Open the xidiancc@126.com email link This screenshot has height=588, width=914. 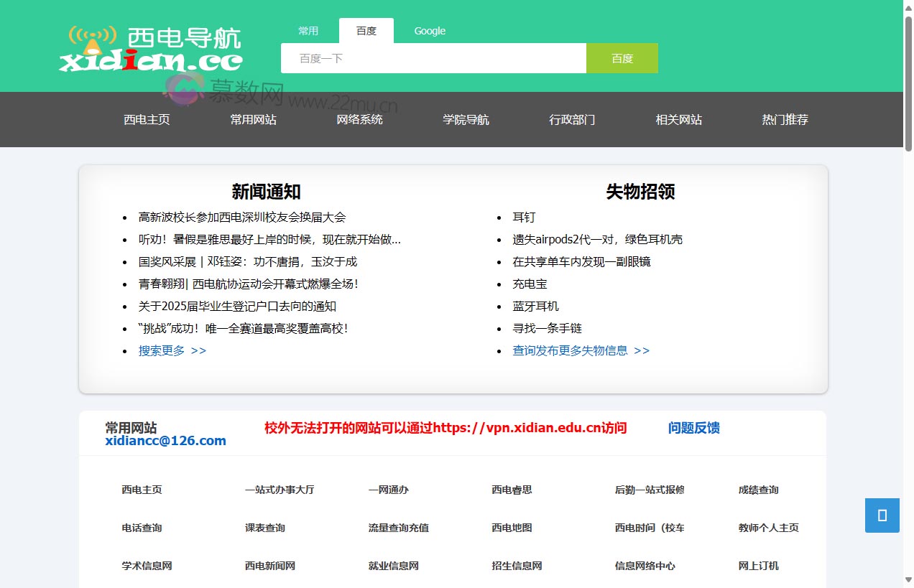[x=165, y=441]
